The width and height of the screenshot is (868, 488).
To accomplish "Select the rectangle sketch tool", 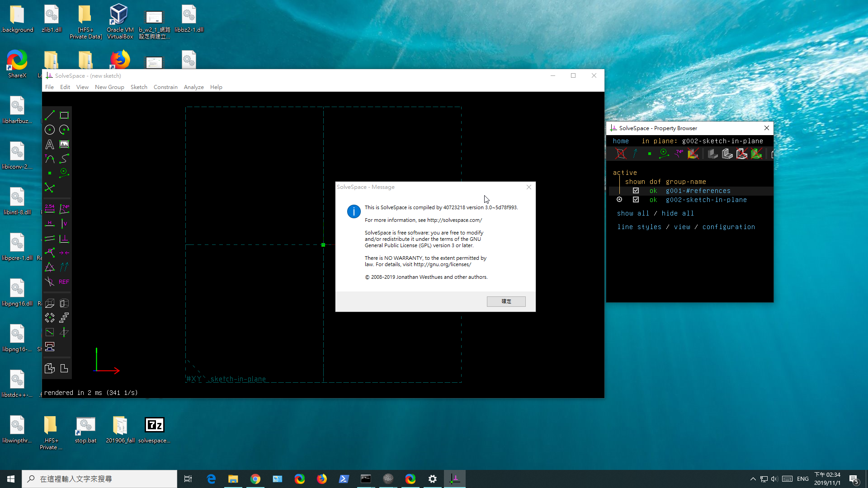I will pos(64,115).
